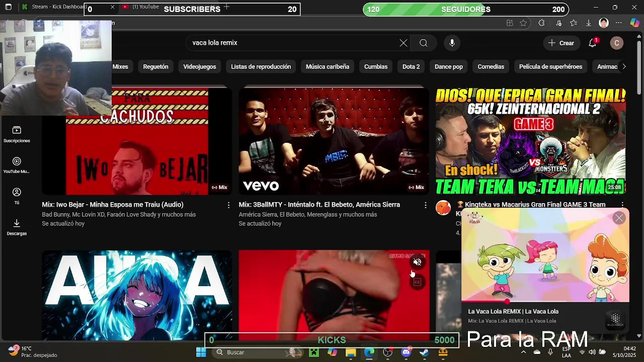Open more options for 3BallMTY mix
The width and height of the screenshot is (644, 362).
tap(425, 205)
